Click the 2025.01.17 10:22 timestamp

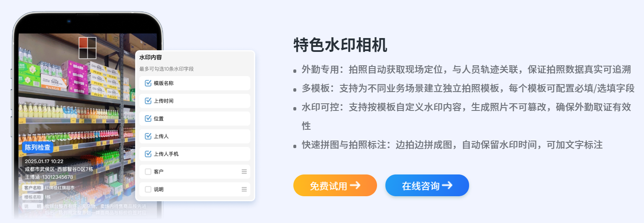pos(44,161)
